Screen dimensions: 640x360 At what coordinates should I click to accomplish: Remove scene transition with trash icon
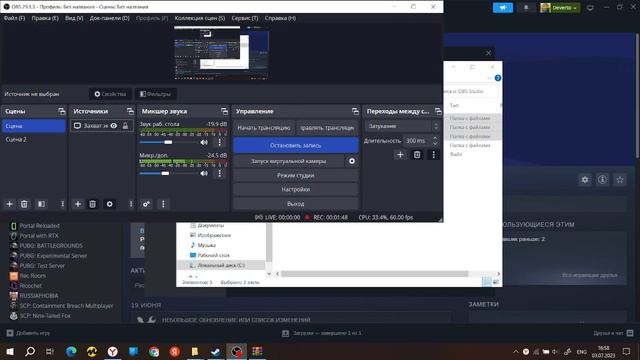click(417, 155)
